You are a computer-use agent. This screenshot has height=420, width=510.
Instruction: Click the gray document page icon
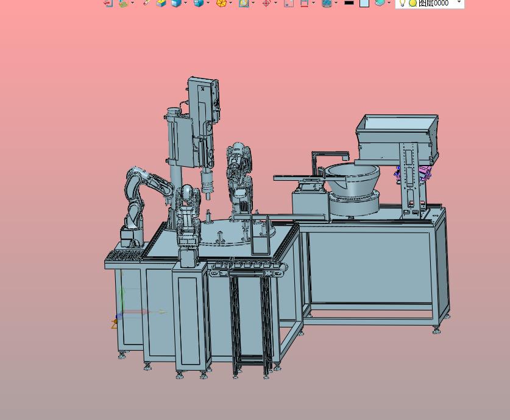coord(289,3)
